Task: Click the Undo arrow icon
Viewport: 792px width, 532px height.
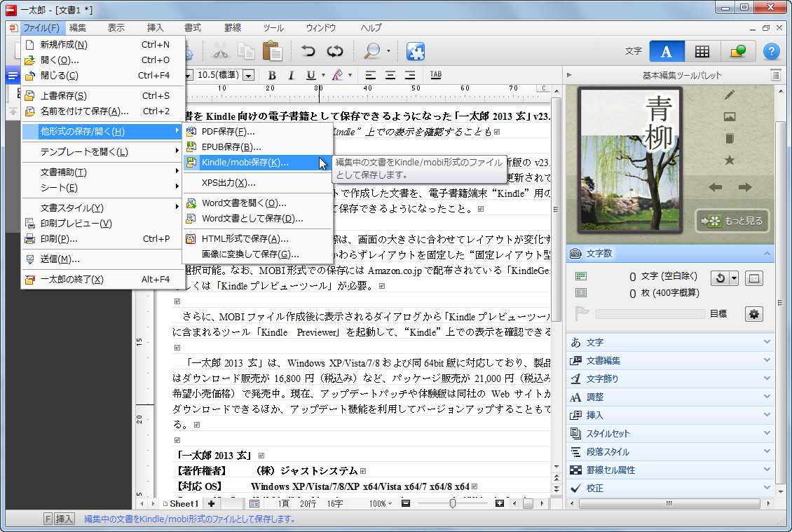Action: coord(308,50)
